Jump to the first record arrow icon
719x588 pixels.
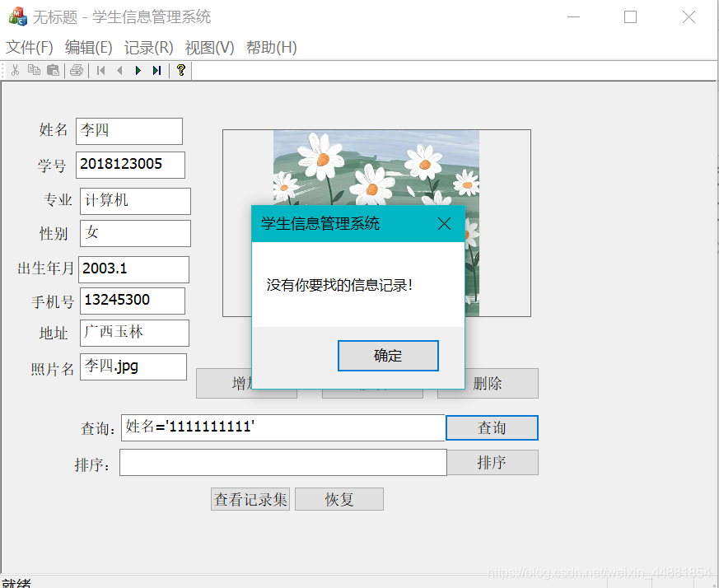point(100,70)
